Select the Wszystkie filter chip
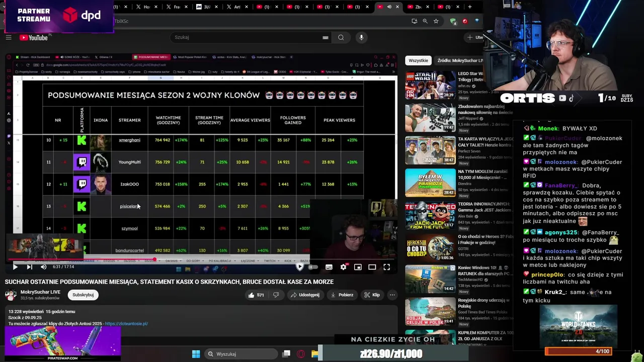The width and height of the screenshot is (644, 362). pos(418,60)
